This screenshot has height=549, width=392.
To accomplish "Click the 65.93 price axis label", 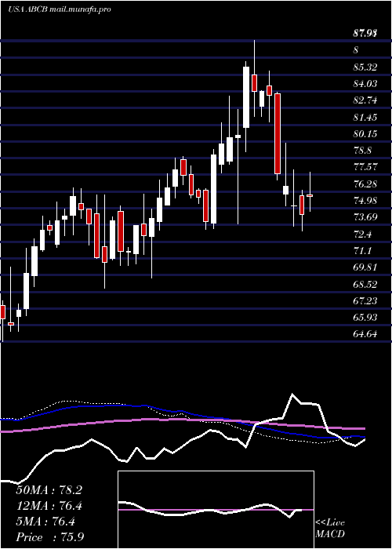I will click(x=365, y=318).
